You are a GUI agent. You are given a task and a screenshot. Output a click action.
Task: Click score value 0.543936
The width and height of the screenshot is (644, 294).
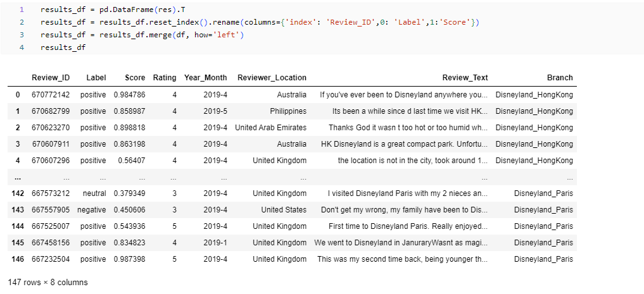pos(129,226)
